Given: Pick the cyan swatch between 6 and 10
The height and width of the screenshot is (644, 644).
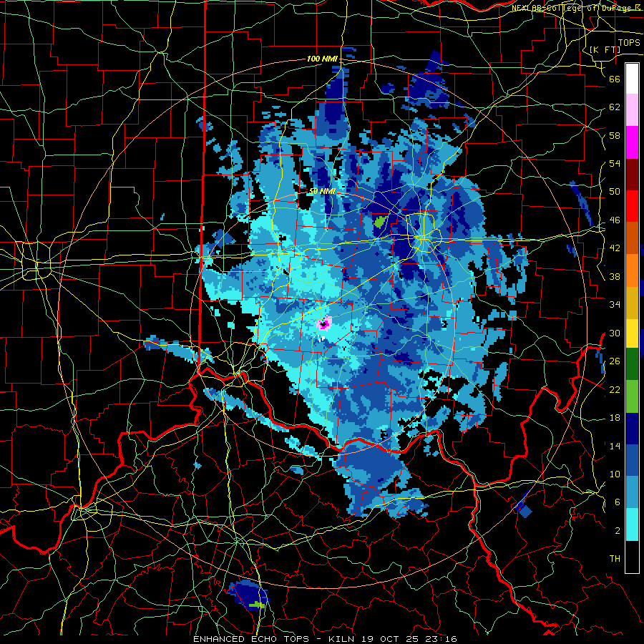Looking at the screenshot, I should pos(632,525).
